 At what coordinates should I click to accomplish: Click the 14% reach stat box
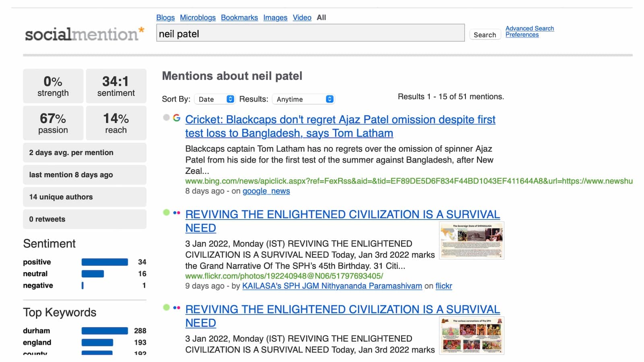click(116, 123)
